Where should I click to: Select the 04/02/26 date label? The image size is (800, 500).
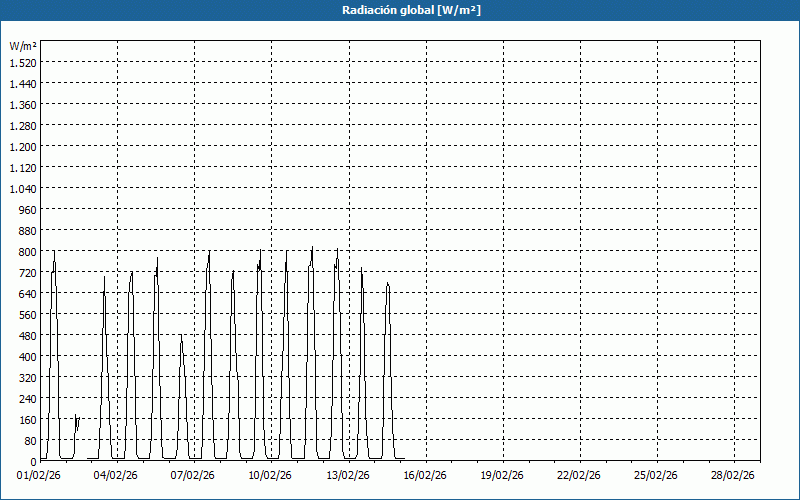coord(116,476)
